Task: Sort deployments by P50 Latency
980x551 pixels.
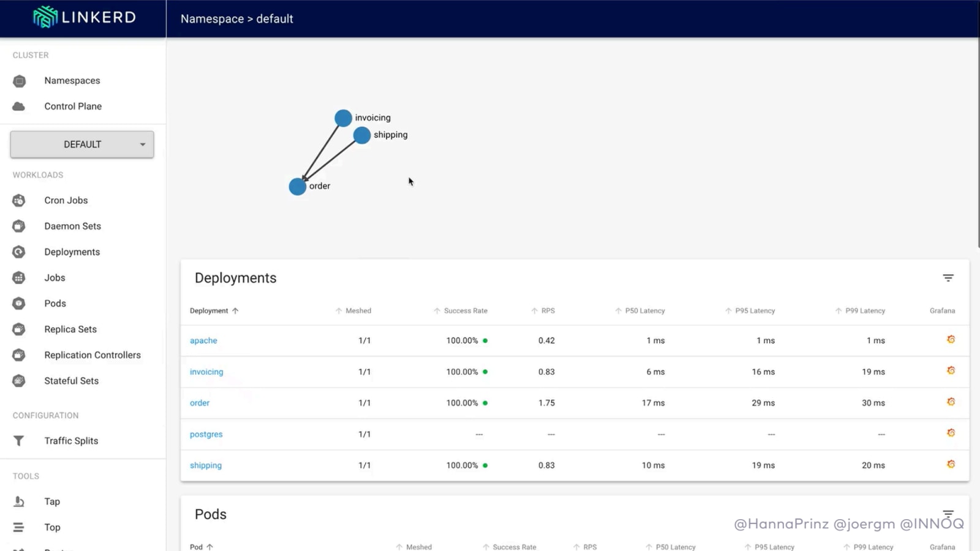Action: pyautogui.click(x=639, y=311)
